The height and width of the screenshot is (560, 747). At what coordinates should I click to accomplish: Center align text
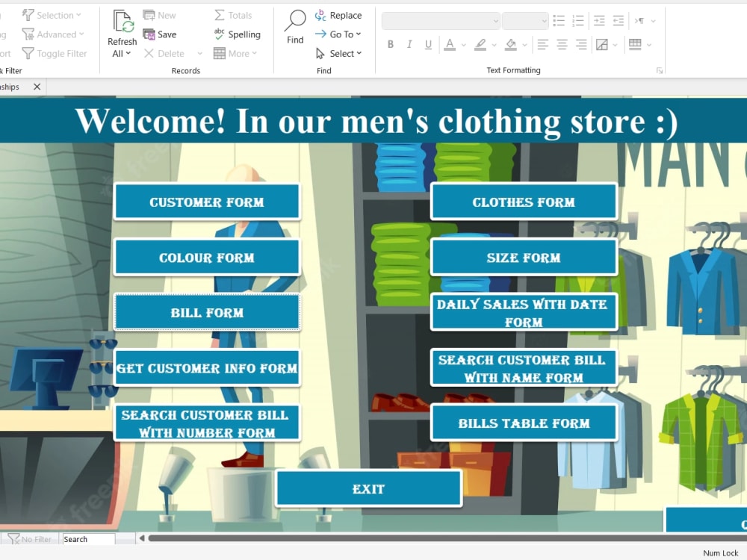tap(562, 44)
